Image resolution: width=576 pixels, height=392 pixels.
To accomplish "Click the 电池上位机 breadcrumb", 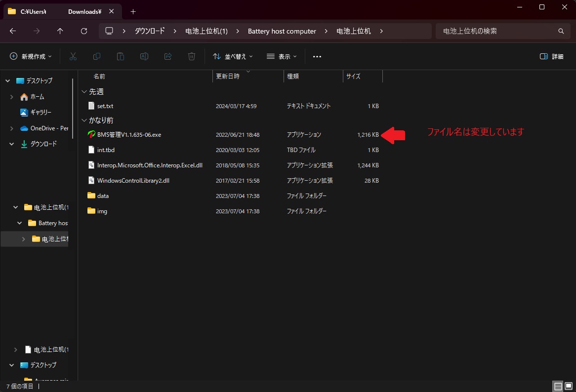I will [354, 31].
